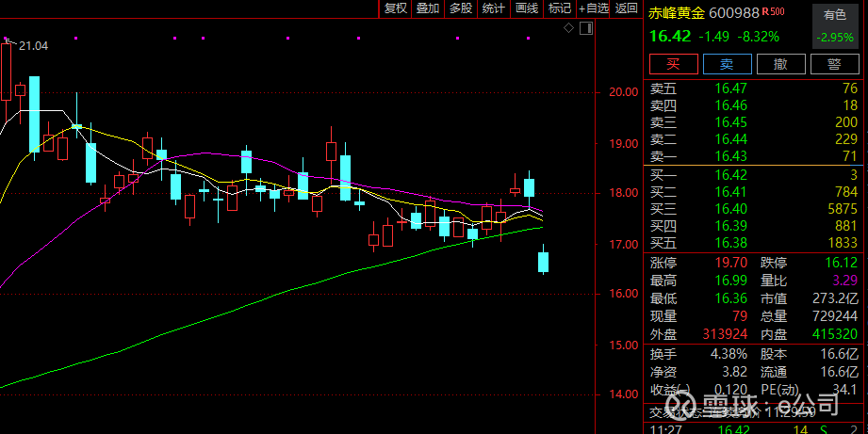Activate the 画线 drawing tool
Screen dimensions: 868x434
point(527,8)
